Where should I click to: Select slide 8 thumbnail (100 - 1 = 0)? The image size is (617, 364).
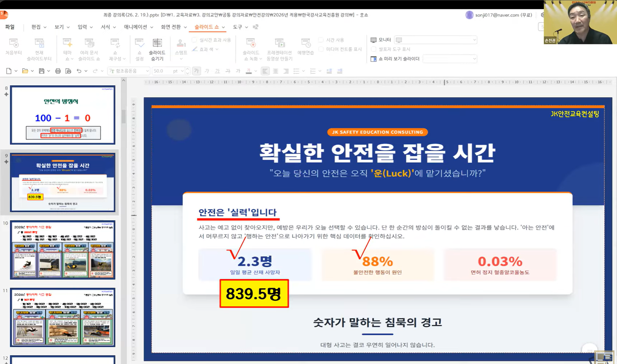(x=63, y=115)
